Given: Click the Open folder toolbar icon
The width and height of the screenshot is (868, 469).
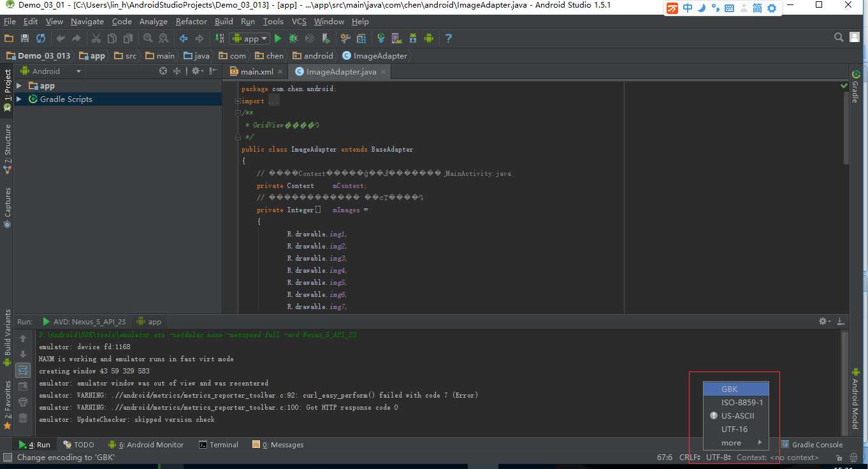Looking at the screenshot, I should click(x=9, y=38).
